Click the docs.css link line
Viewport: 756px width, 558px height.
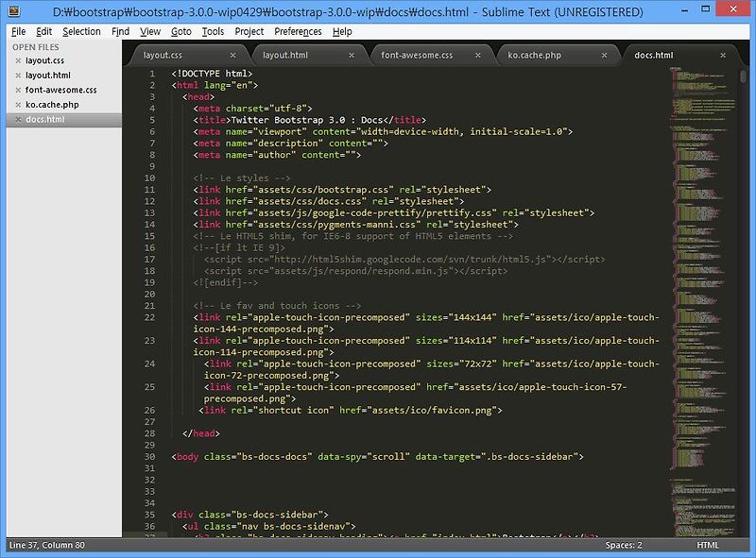click(x=328, y=201)
